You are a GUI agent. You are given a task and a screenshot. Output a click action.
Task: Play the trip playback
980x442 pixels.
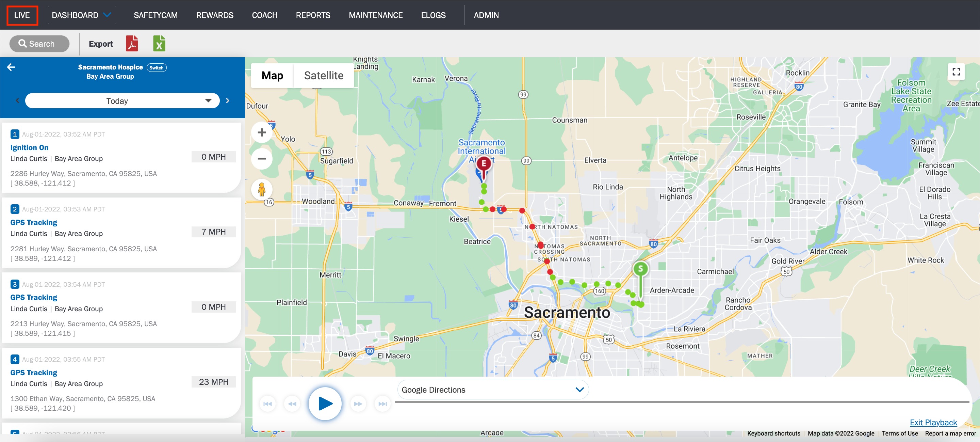click(x=325, y=404)
